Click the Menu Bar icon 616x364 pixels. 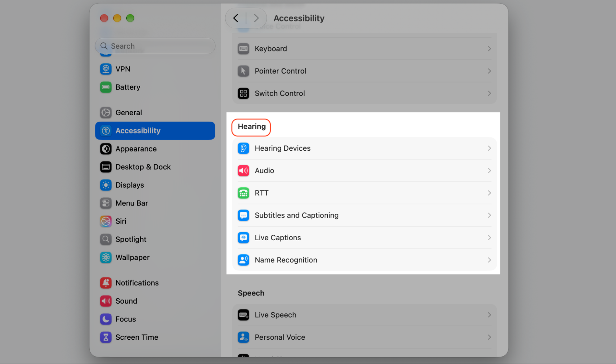pyautogui.click(x=106, y=203)
